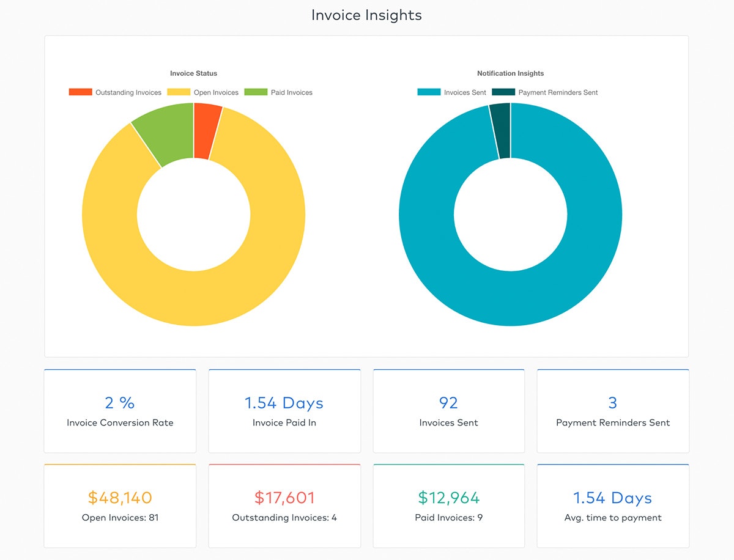The image size is (734, 560).
Task: Click the $17,601 outstanding amount
Action: point(284,498)
